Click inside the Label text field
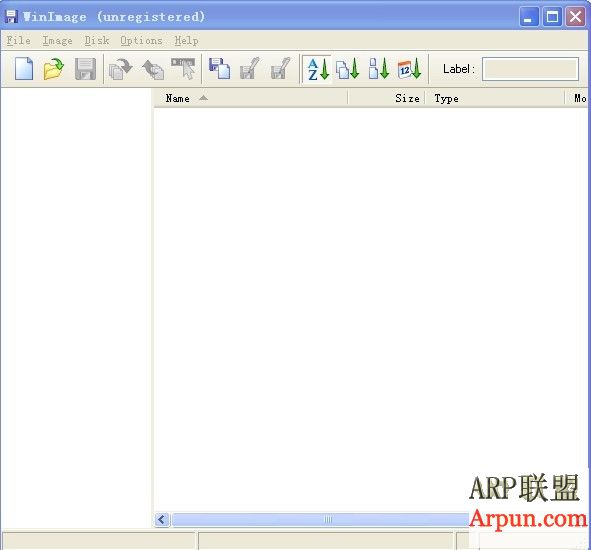 tap(530, 69)
